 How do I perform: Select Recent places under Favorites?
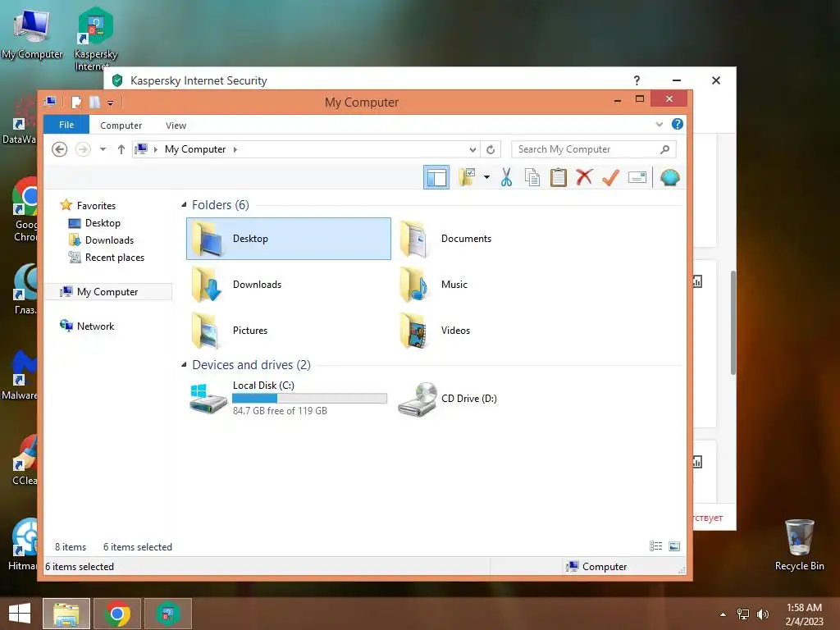[x=107, y=257]
